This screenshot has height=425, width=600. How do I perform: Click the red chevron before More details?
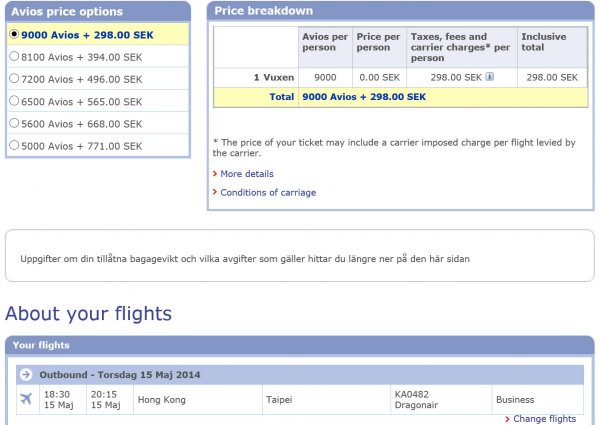tap(215, 174)
